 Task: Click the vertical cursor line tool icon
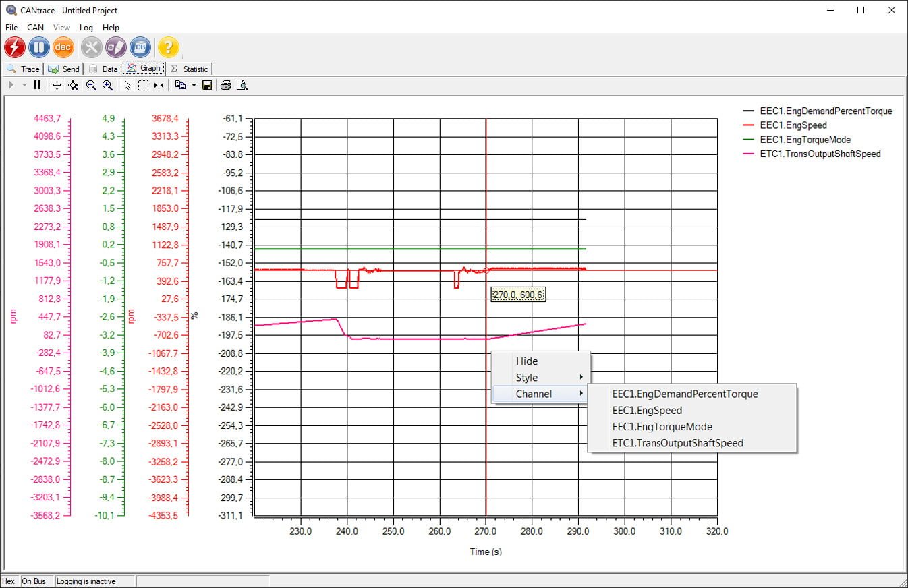159,85
